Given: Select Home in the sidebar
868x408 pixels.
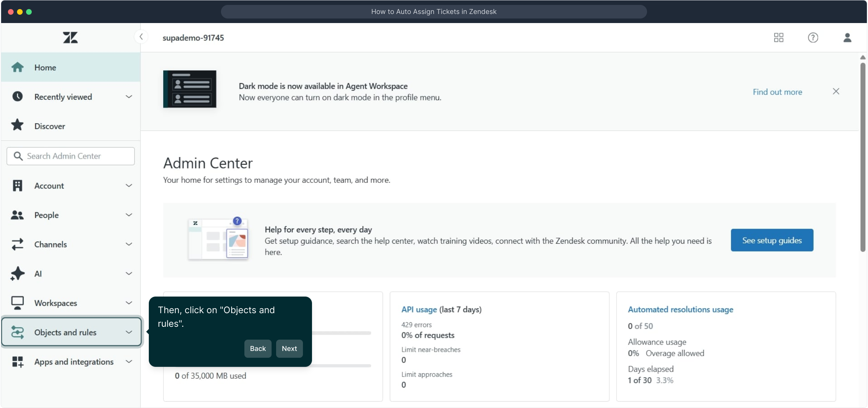Looking at the screenshot, I should tap(45, 68).
